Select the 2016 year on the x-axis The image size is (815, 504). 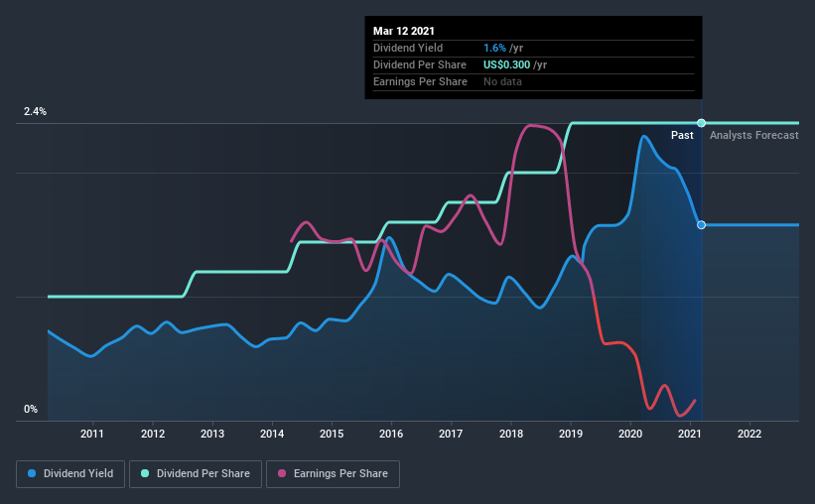(391, 434)
